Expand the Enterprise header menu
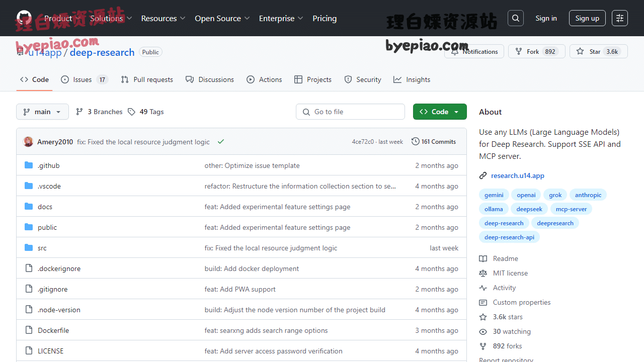This screenshot has height=362, width=644. coord(281,18)
